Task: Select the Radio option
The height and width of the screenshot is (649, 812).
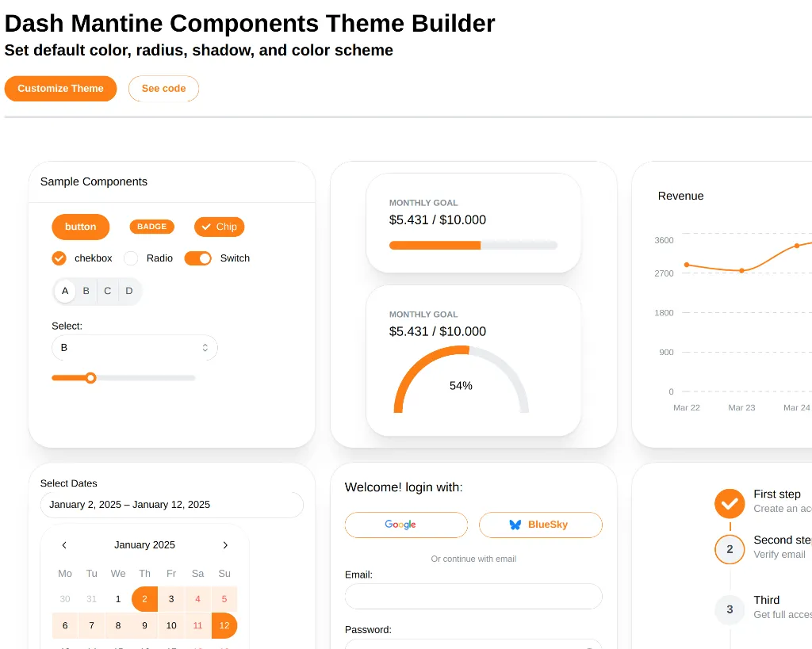Action: (x=131, y=258)
